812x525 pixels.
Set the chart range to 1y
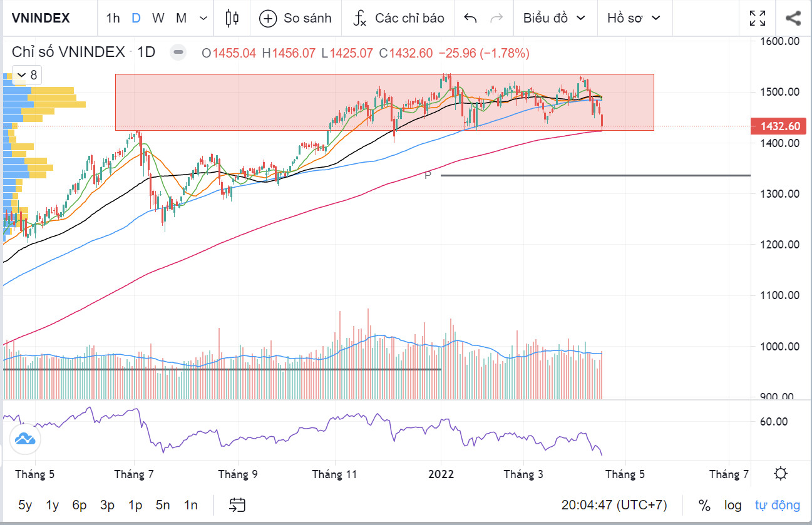click(53, 505)
